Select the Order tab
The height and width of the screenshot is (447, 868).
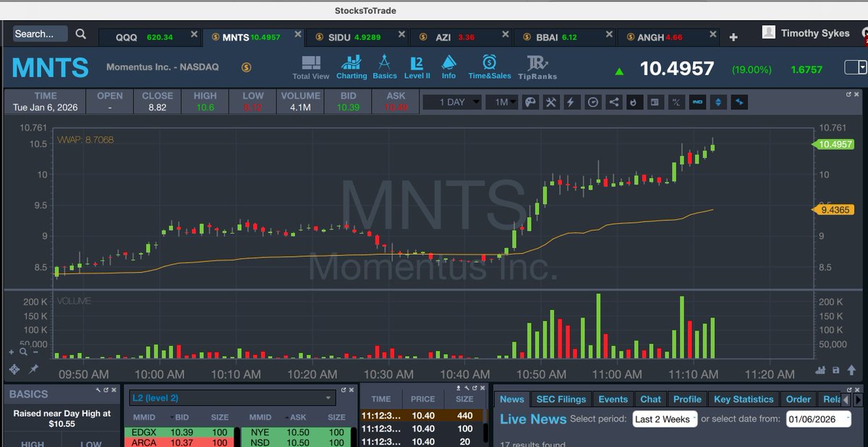click(799, 399)
